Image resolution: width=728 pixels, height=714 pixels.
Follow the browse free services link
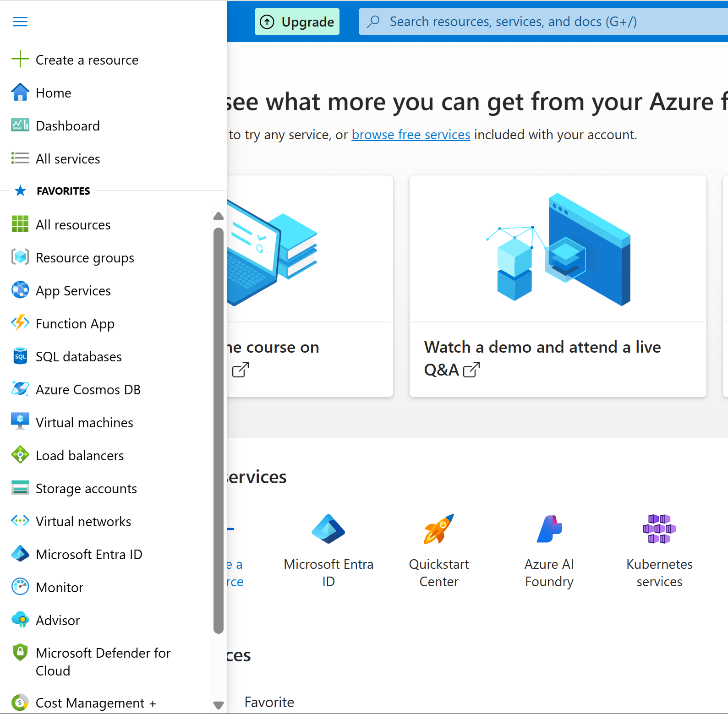point(411,135)
